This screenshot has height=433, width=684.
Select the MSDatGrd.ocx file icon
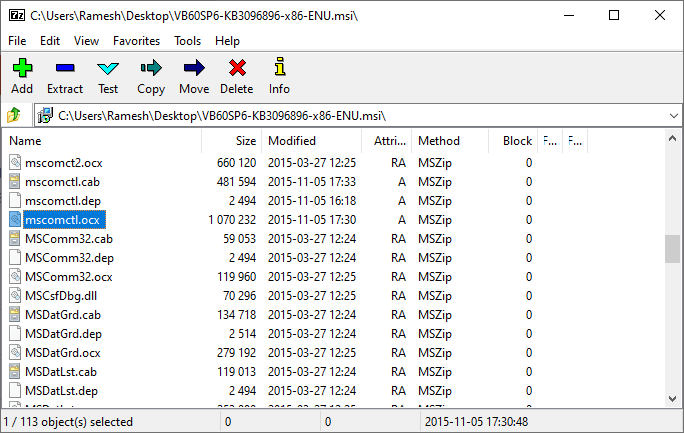(x=15, y=352)
